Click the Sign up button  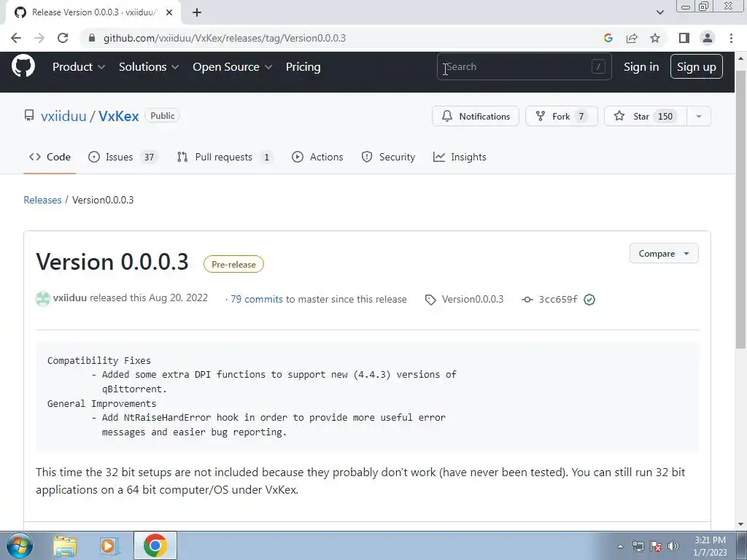(696, 66)
